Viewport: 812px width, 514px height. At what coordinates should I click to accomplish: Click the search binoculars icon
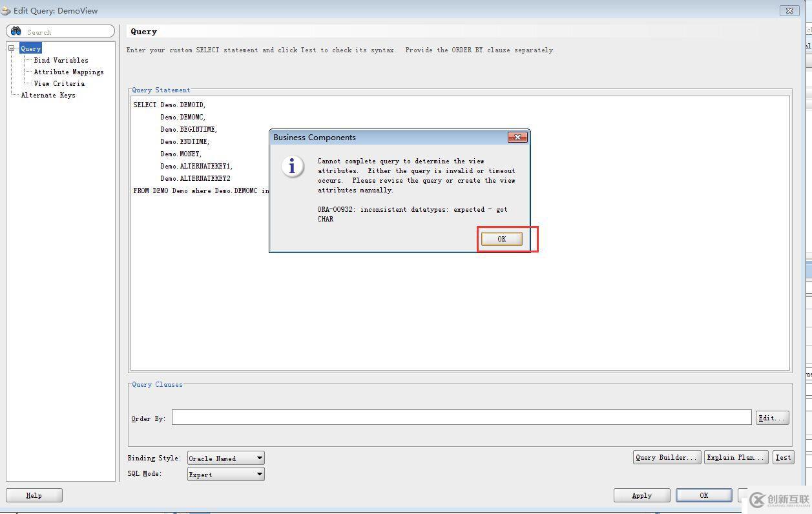tap(16, 31)
